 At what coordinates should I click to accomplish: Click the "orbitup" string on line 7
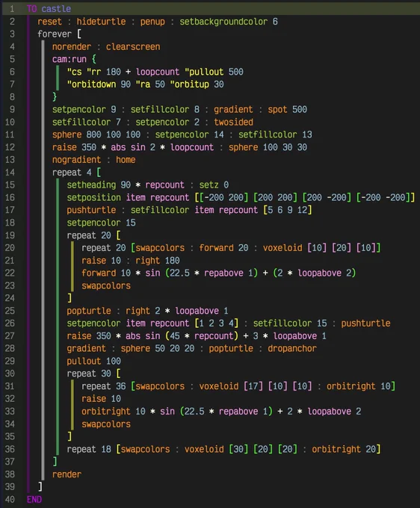coord(190,84)
